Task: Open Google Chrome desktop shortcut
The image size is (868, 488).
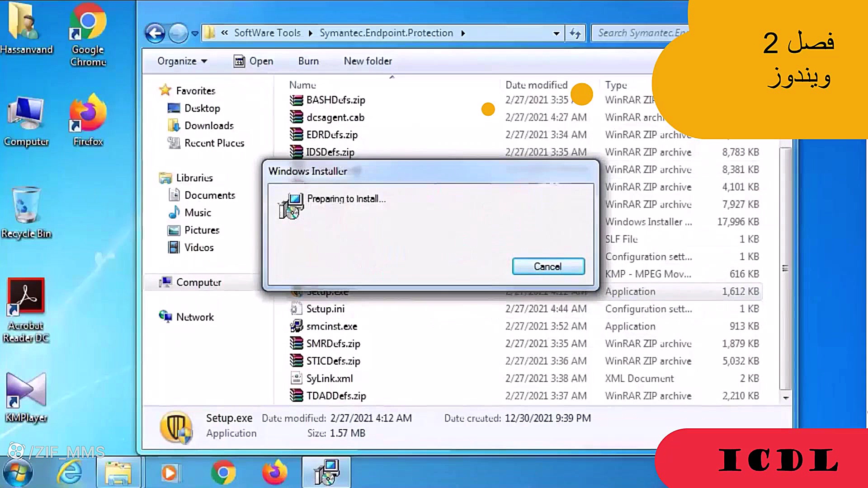Action: pos(88,34)
